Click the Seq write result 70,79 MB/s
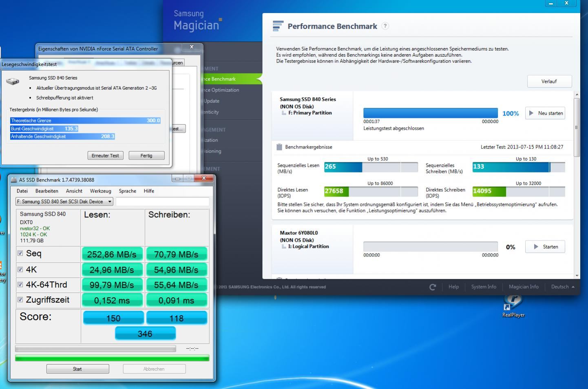 pos(177,254)
